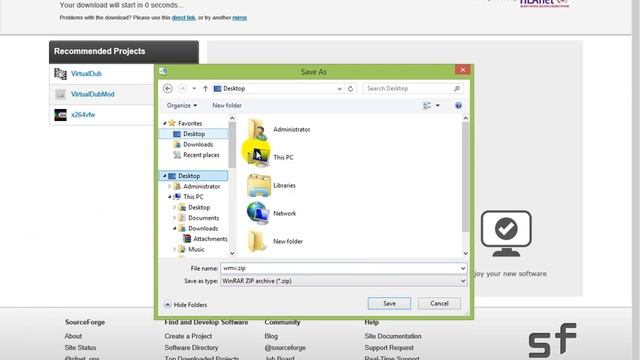Click the Forward arrow in Save As dialog
Screen dimensions: 640x360
tap(182, 88)
